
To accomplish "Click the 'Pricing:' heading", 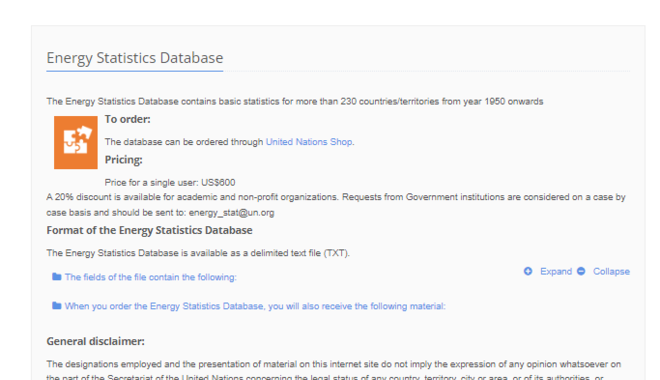I will pyautogui.click(x=123, y=159).
